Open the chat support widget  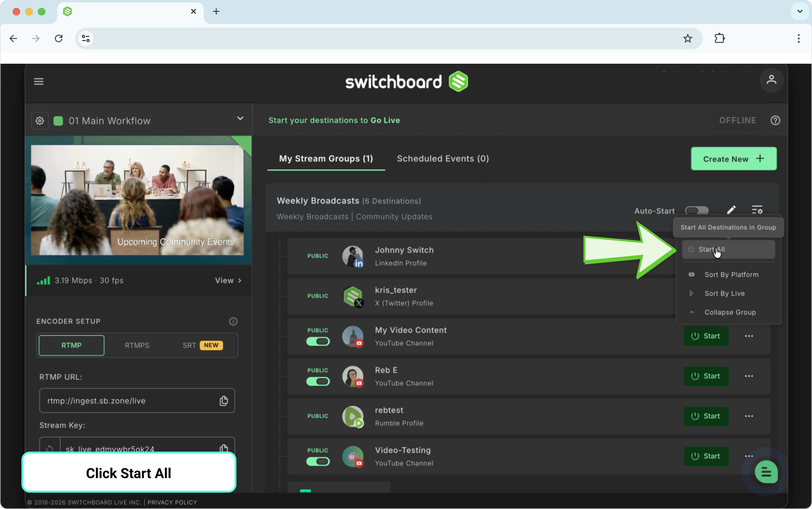[x=766, y=472]
